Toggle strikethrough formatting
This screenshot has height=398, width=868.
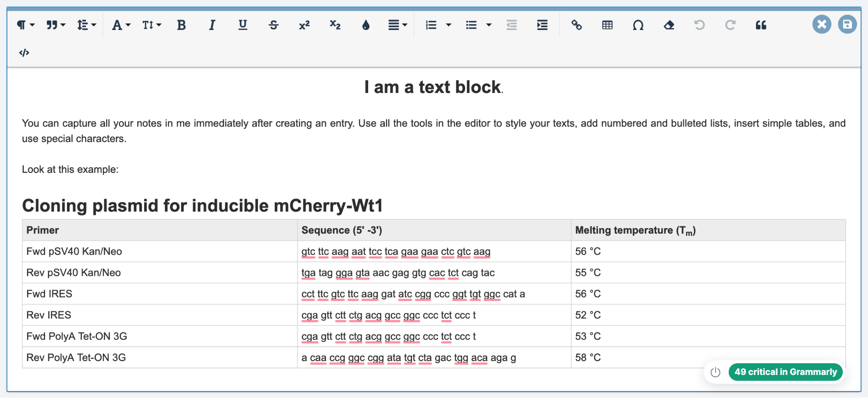tap(274, 25)
